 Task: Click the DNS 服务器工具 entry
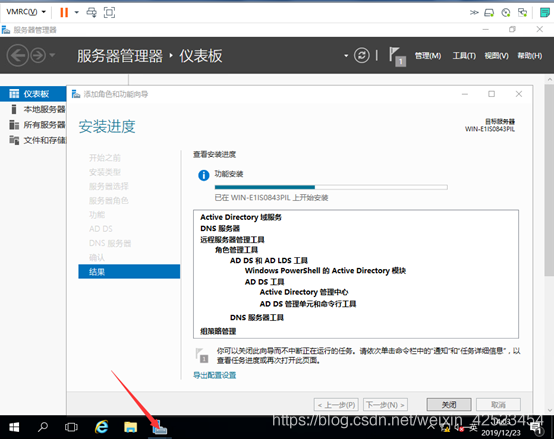coord(257,318)
